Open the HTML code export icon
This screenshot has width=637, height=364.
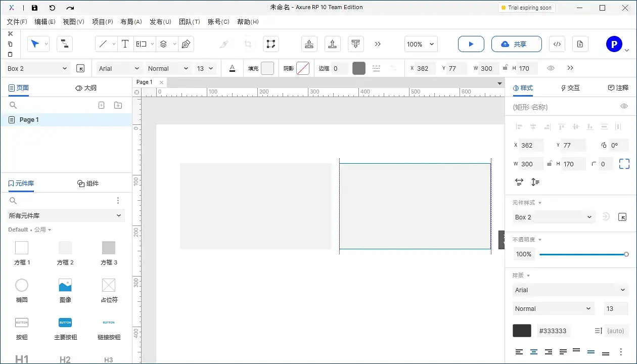pyautogui.click(x=557, y=44)
